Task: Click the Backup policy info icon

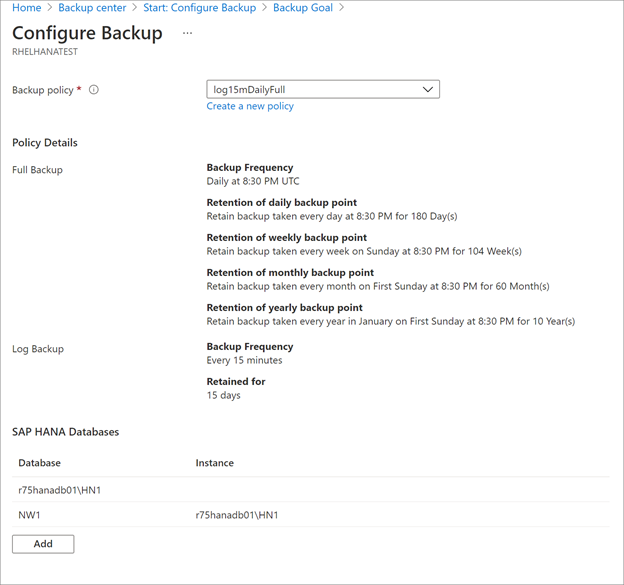Action: click(x=94, y=90)
